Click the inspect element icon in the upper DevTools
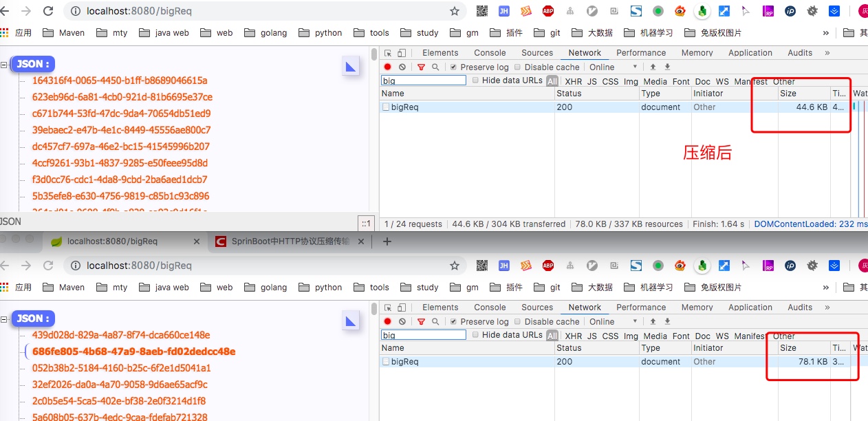Screen dimensions: 868x421 click(388, 53)
